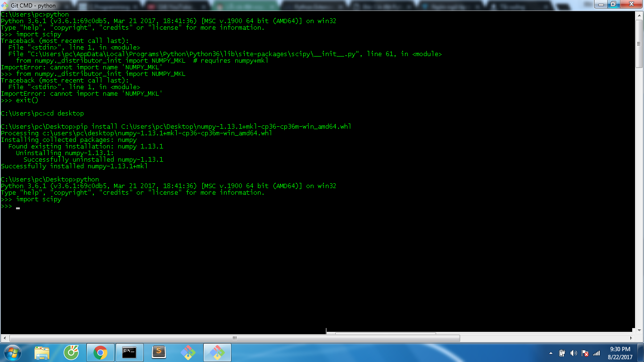Click the Git CMD title bar icon

coord(5,5)
